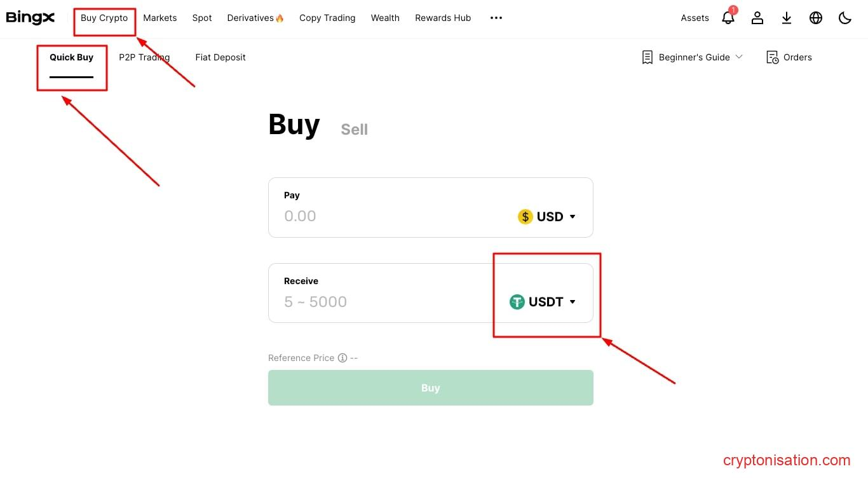868x478 pixels.
Task: Click the info icon beside Reference Price
Action: (342, 358)
